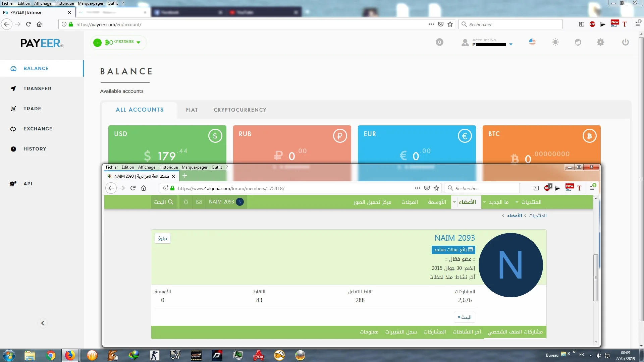The image size is (644, 362).
Task: Click Payeer settings gear icon
Action: tap(600, 42)
